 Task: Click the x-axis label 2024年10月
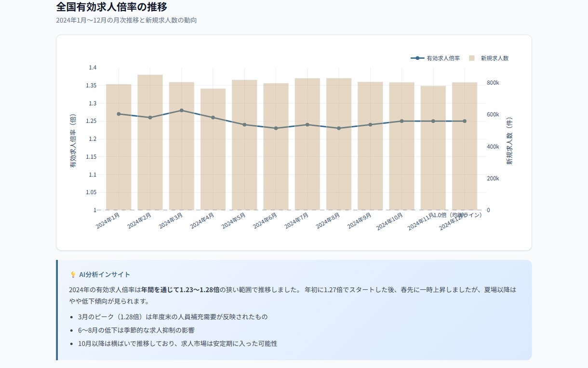(390, 222)
